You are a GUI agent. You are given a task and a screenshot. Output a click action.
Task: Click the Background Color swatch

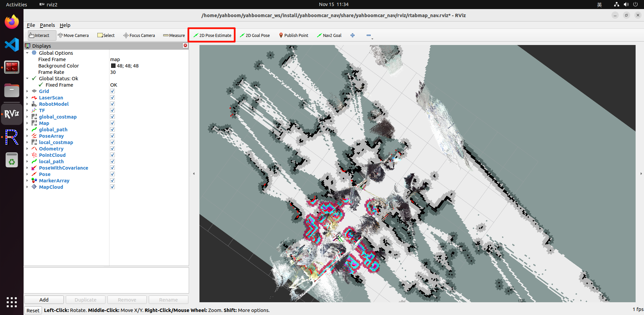coord(113,66)
